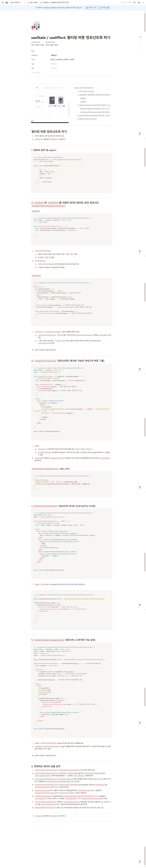Click the red useEffect subheading label
Screen dimensions: 146x868
[36, 276]
